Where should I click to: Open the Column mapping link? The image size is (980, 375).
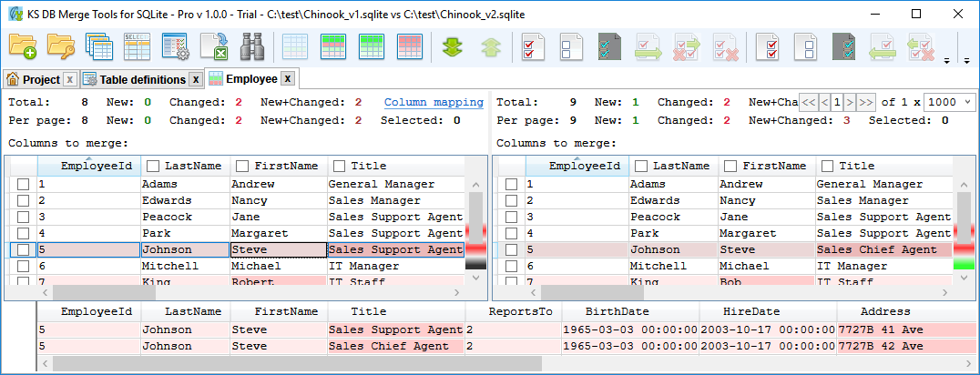click(x=434, y=102)
